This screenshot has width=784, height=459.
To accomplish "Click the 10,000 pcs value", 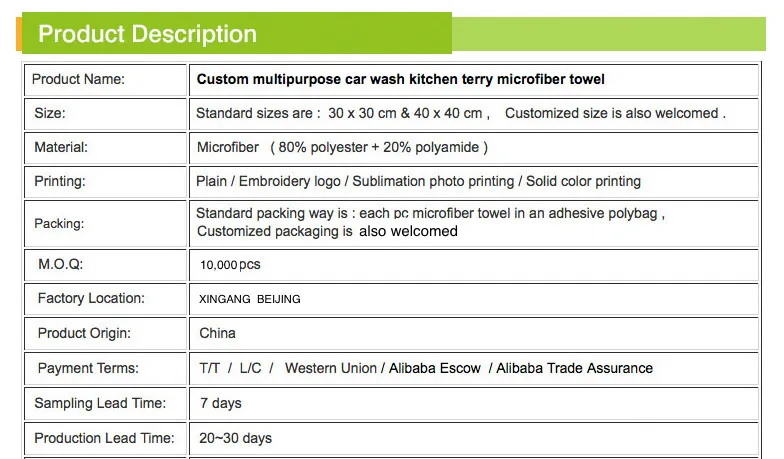I will (230, 265).
